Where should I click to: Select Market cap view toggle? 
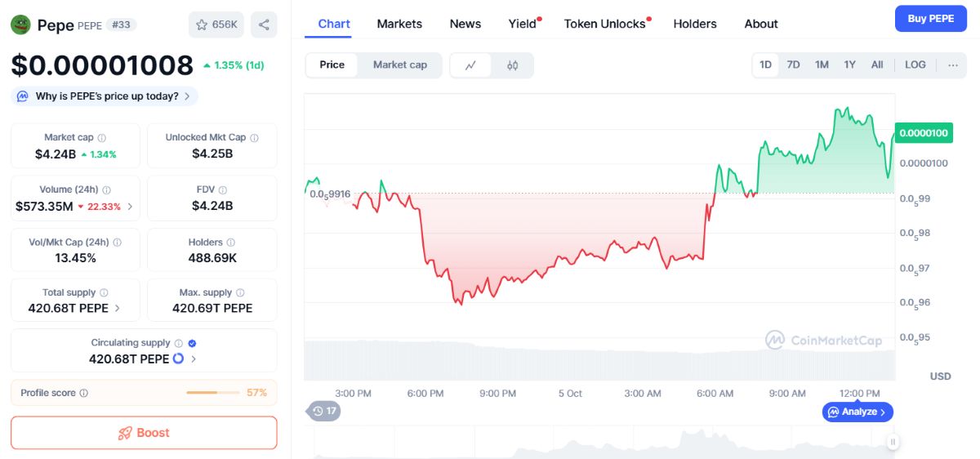pyautogui.click(x=400, y=65)
